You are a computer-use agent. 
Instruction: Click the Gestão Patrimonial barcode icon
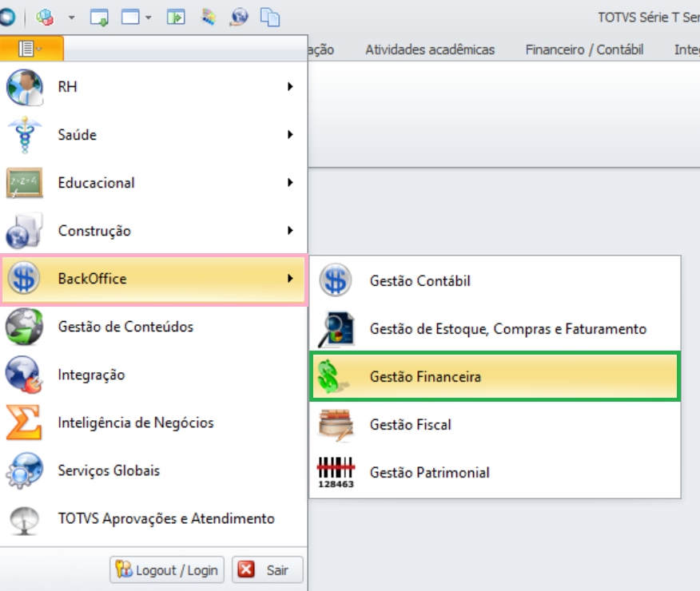pyautogui.click(x=336, y=472)
